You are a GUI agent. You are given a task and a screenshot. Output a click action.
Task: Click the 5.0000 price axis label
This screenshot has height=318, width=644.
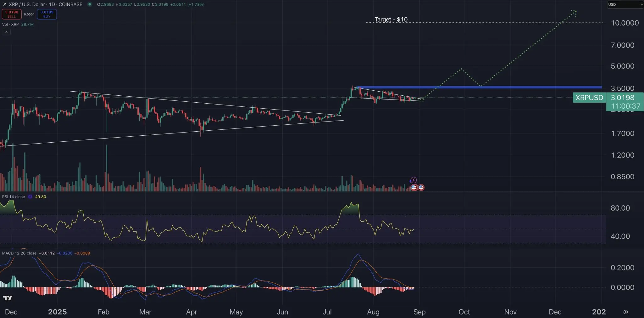click(x=623, y=66)
